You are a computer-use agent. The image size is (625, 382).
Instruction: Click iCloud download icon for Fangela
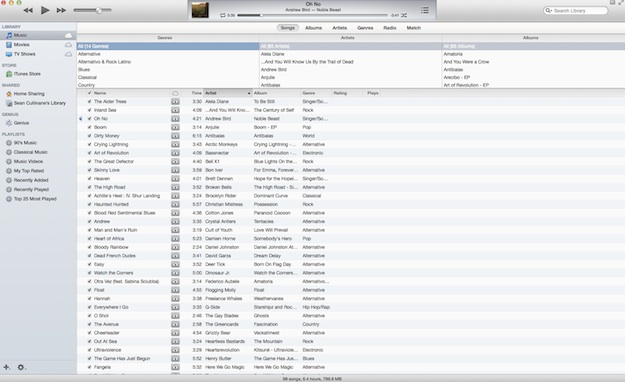click(175, 367)
